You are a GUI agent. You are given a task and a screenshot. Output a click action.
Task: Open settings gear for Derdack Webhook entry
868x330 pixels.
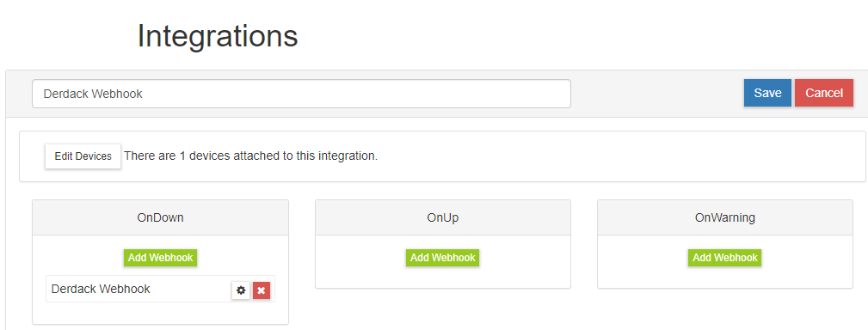coord(240,290)
